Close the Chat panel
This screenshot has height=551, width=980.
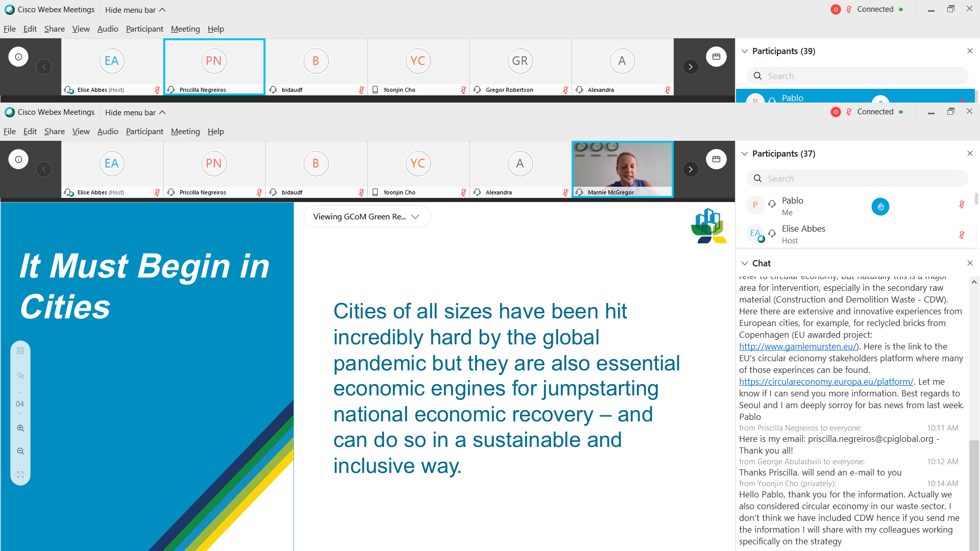[970, 263]
